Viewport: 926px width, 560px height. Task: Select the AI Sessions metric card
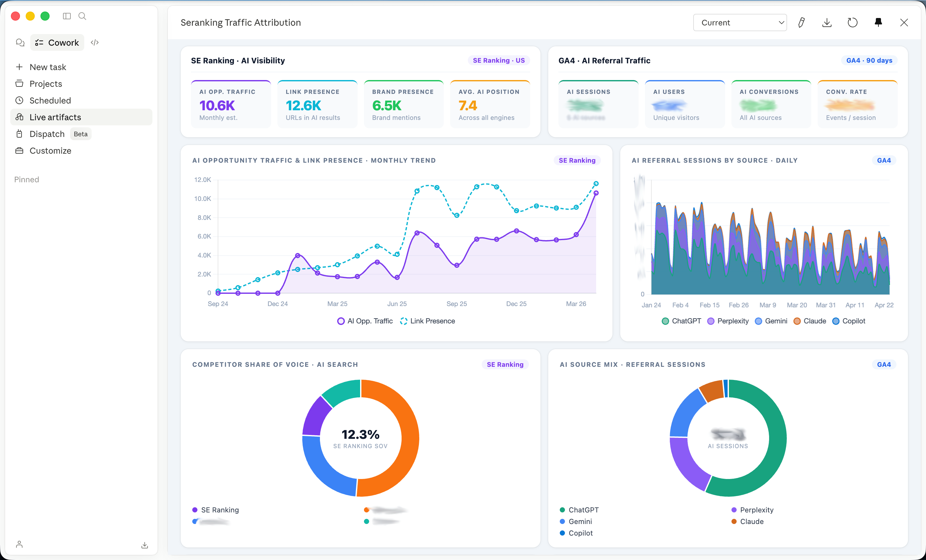coord(599,104)
